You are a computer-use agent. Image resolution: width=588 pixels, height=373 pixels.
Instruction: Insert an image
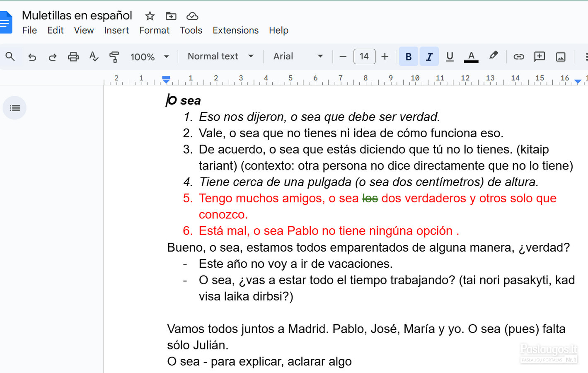point(561,57)
